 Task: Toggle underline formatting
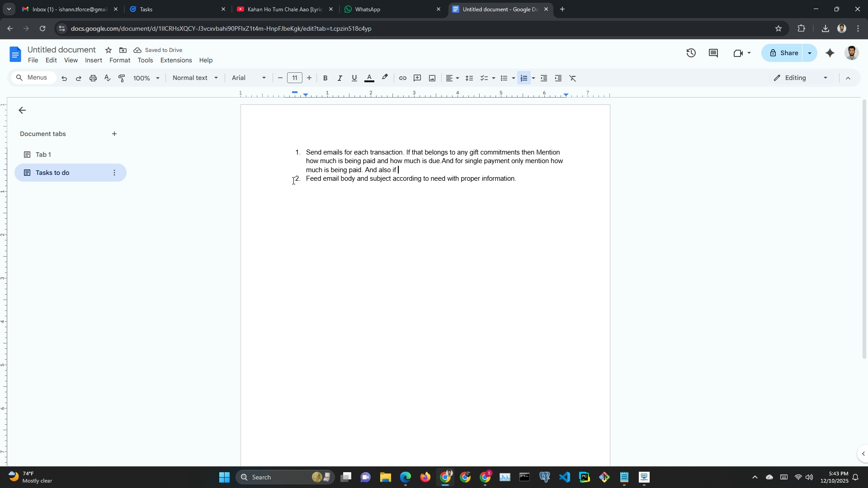[x=354, y=78]
